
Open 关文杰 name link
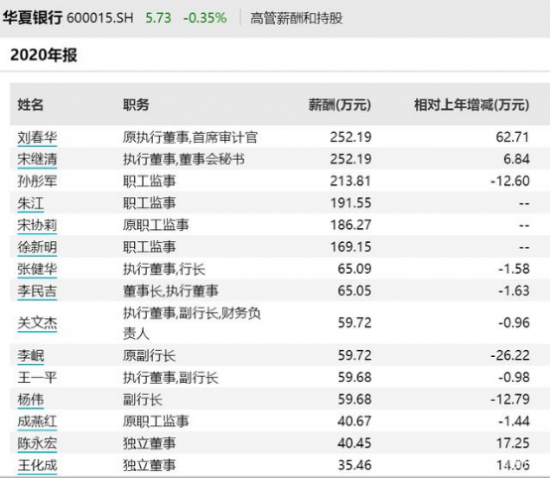tap(37, 323)
